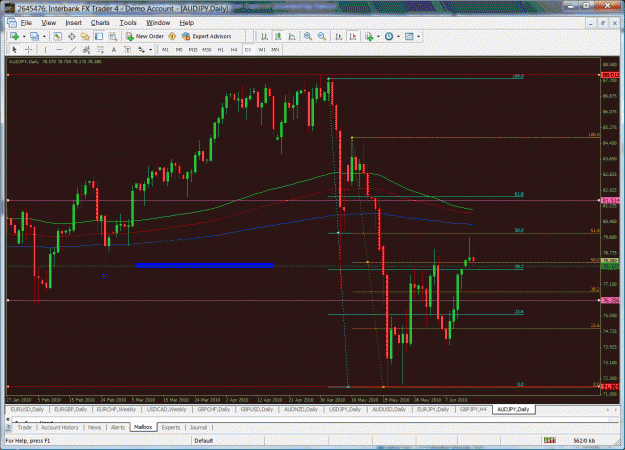Open the Arrows objects tool
This screenshot has width=625, height=450.
point(142,49)
